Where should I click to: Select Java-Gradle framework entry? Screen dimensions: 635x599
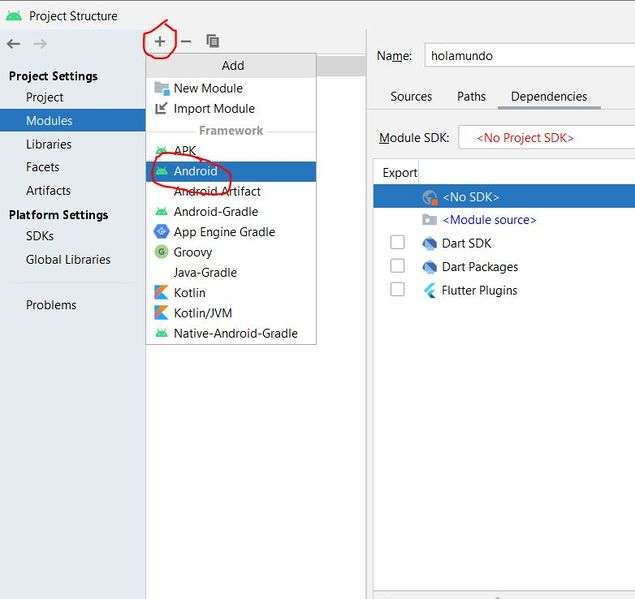(231, 273)
